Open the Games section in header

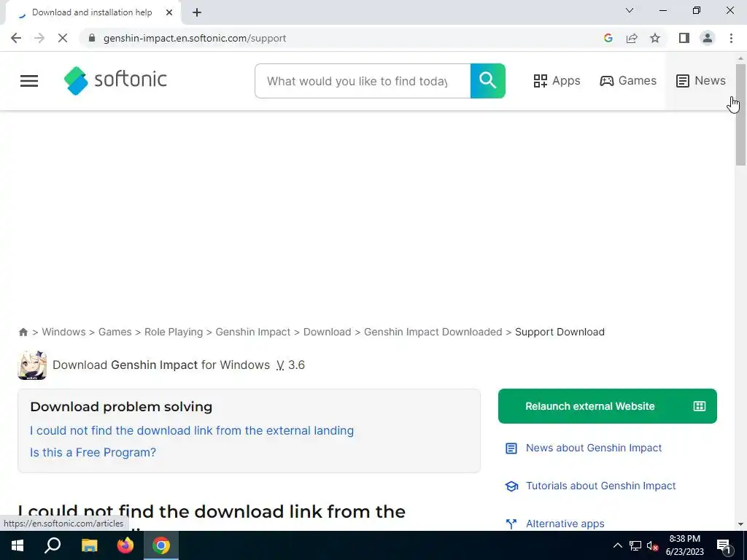click(628, 81)
